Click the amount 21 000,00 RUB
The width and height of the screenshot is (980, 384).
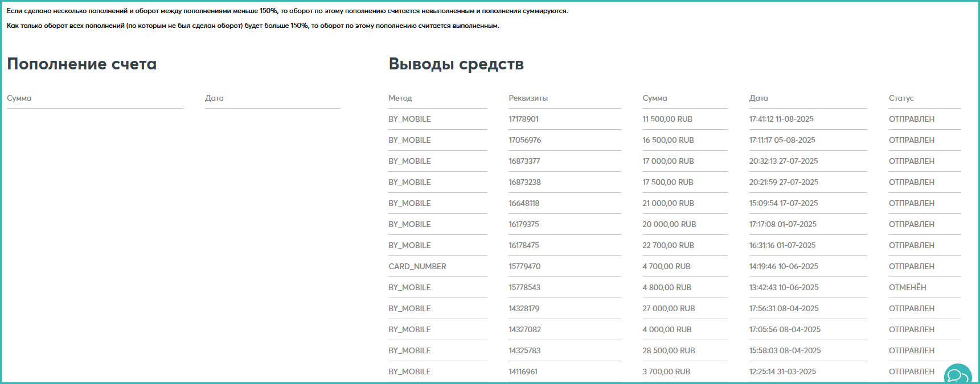(x=668, y=203)
